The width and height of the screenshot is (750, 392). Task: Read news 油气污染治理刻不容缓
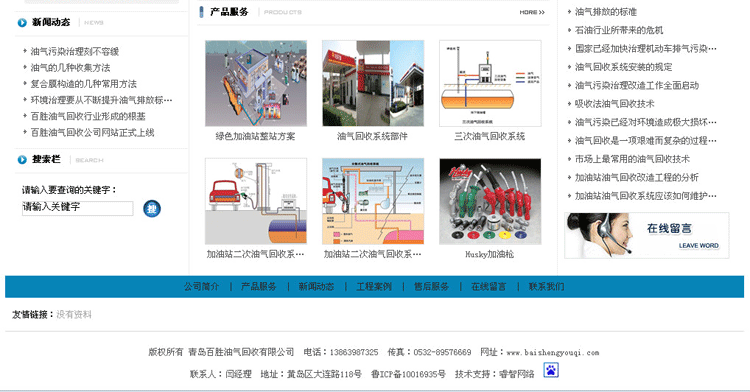tap(75, 51)
